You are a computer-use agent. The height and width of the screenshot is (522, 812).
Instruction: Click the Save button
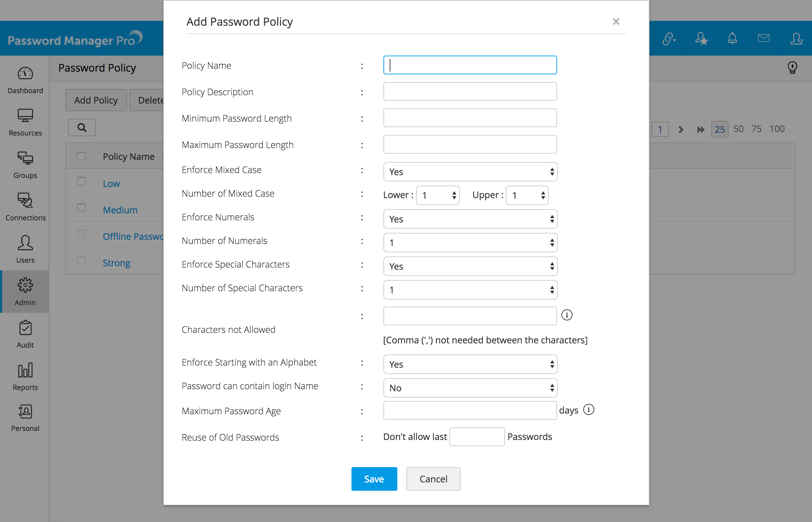374,479
